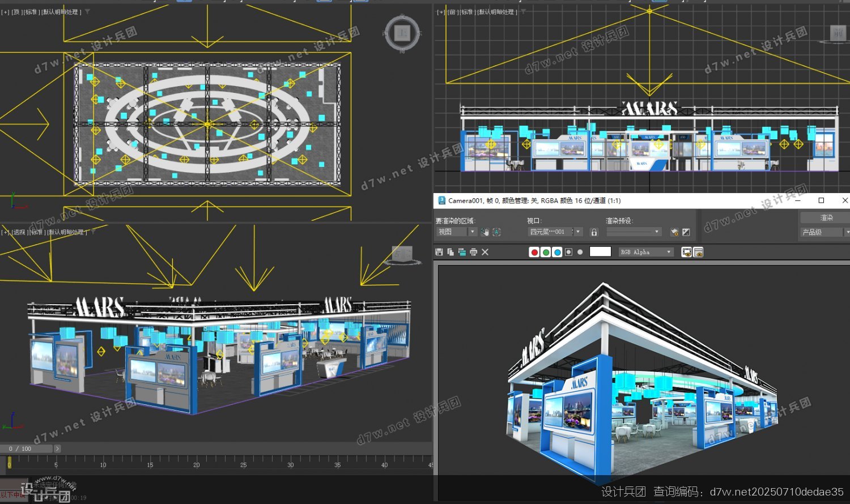The height and width of the screenshot is (504, 850).
Task: Open the [+] menu in front viewport
Action: (x=441, y=12)
